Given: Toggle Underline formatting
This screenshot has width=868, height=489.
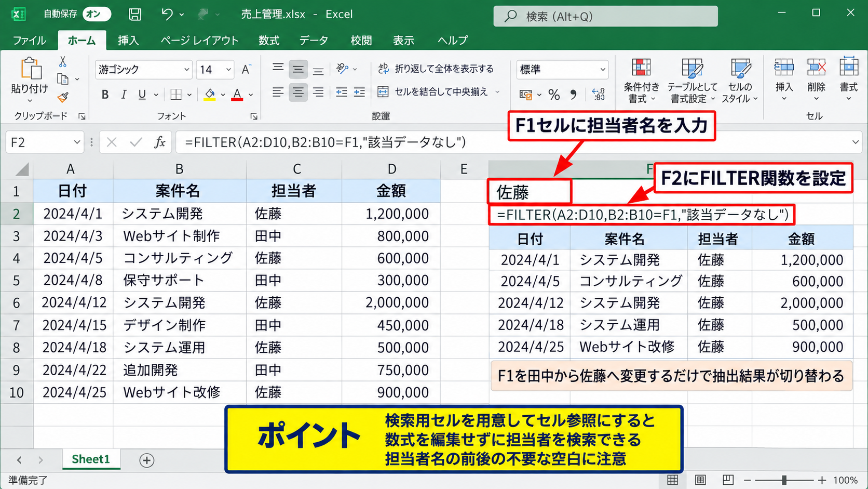Looking at the screenshot, I should [142, 95].
